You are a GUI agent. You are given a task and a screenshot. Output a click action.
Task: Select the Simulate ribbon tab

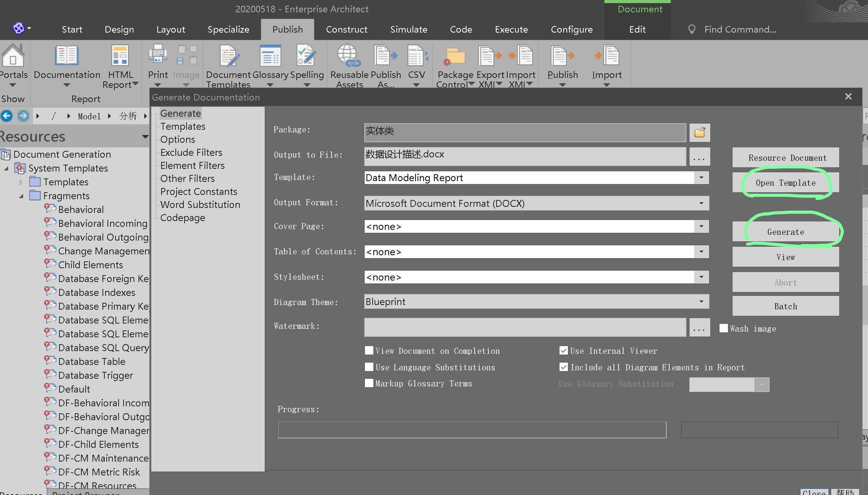pyautogui.click(x=408, y=29)
